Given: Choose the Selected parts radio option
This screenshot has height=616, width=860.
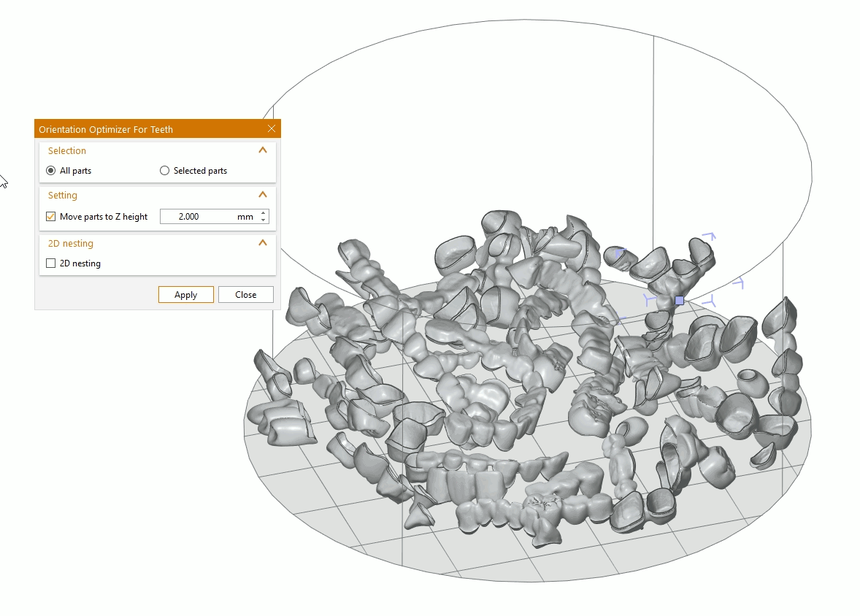Looking at the screenshot, I should point(164,171).
